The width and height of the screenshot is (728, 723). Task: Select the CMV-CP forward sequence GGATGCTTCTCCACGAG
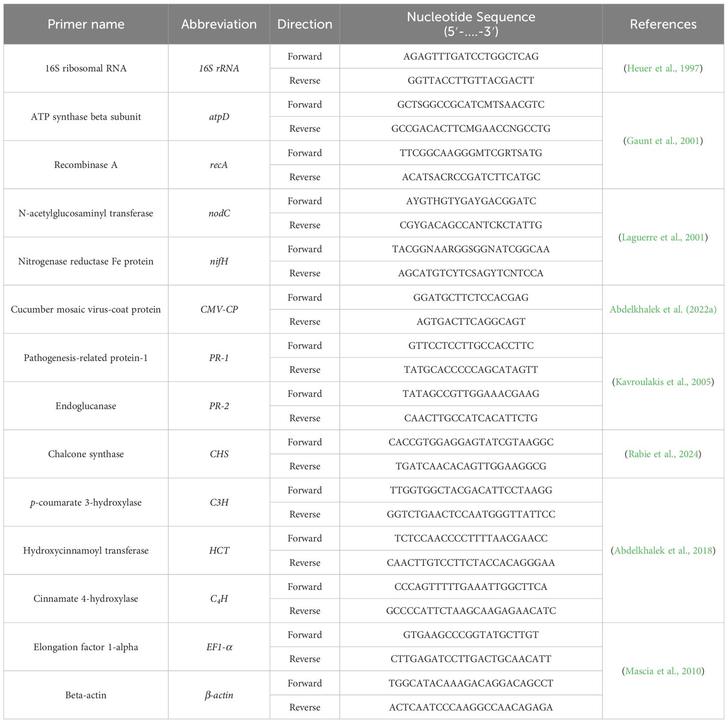471,298
